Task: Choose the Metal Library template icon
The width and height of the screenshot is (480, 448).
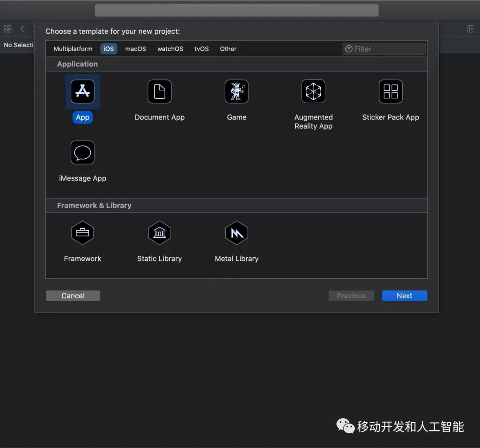Action: point(236,233)
